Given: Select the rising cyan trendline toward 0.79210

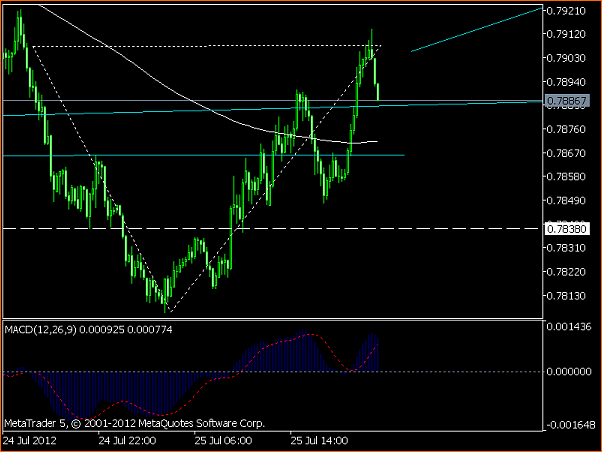Looking at the screenshot, I should coord(476,29).
